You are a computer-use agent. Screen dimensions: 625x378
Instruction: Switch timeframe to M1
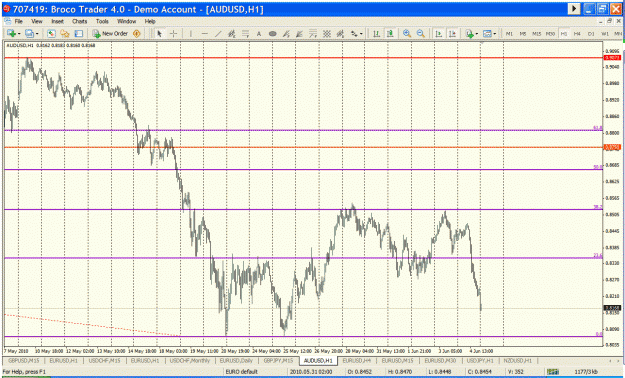pos(509,34)
